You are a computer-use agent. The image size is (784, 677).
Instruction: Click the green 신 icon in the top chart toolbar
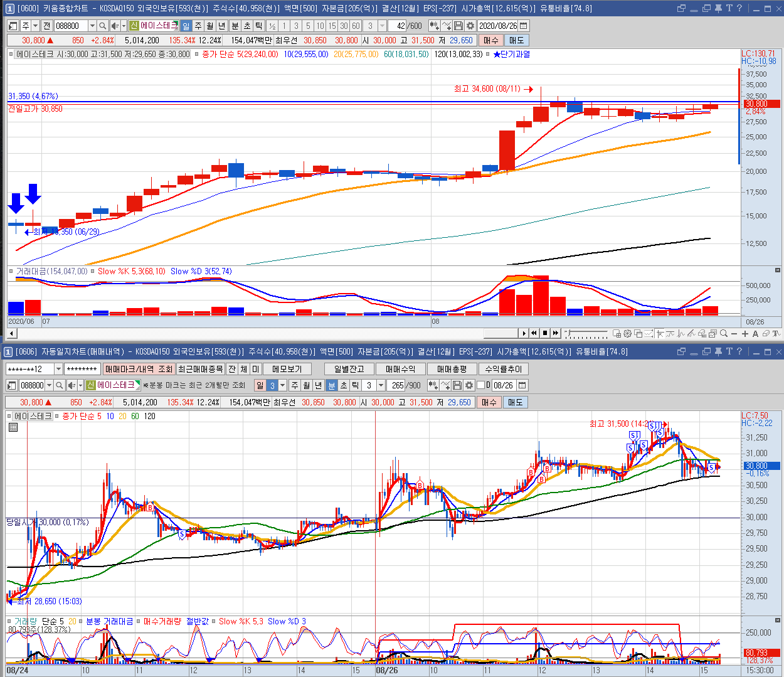point(134,26)
